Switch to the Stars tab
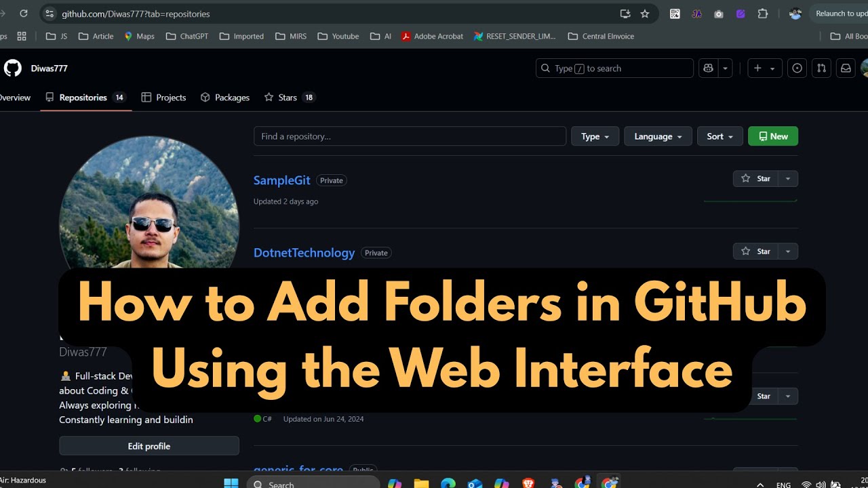The height and width of the screenshot is (488, 868). click(290, 98)
